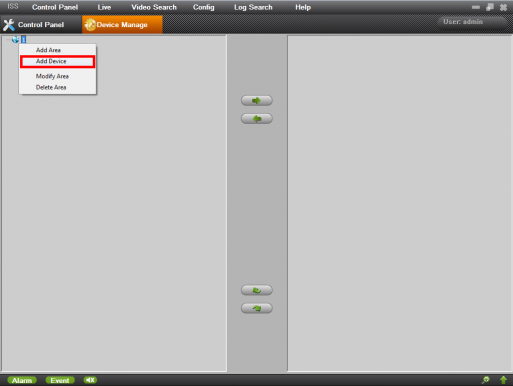Toggle the mute speaker icon
This screenshot has height=386, width=513.
90,380
